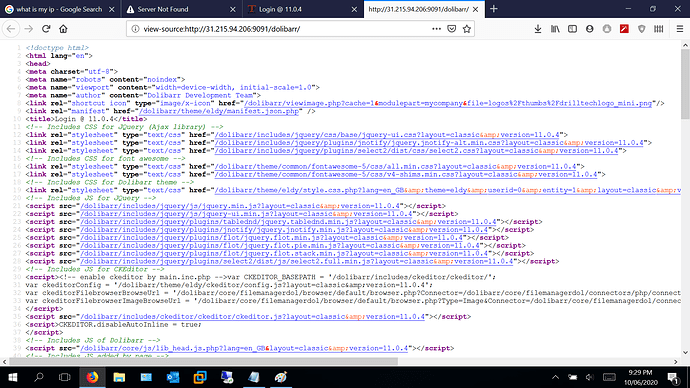Open the jquery-ui.css stylesheet link
This screenshot has width=690, height=388.
coord(387,135)
